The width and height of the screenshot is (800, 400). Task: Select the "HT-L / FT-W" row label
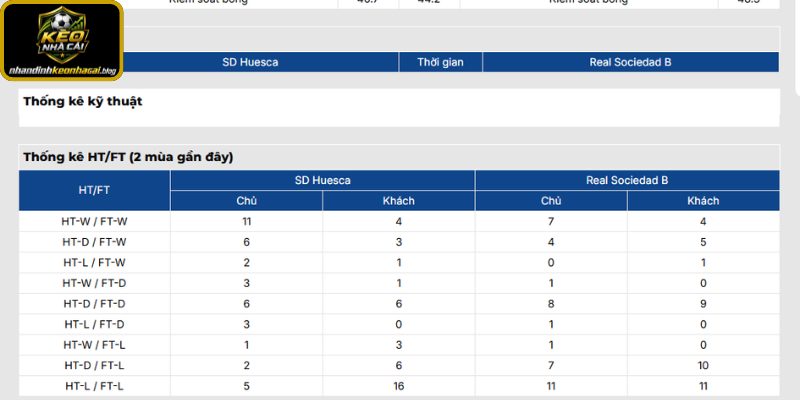[94, 263]
